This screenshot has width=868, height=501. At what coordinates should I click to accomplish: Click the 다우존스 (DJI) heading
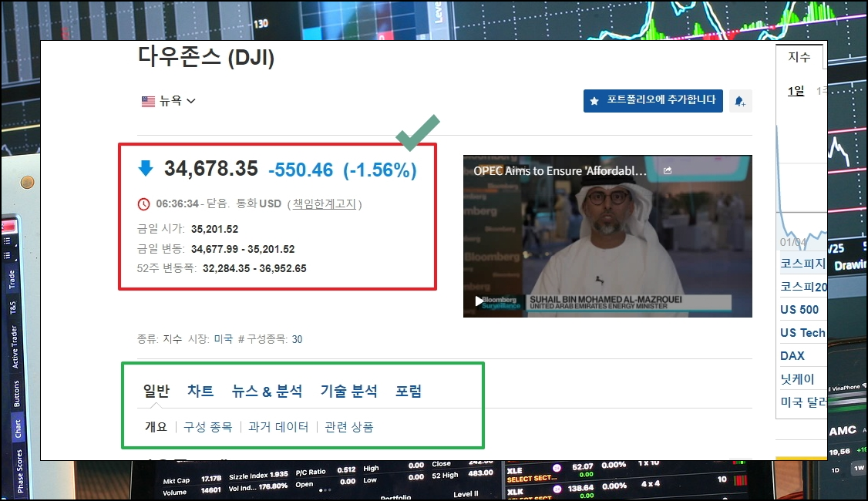pyautogui.click(x=206, y=58)
